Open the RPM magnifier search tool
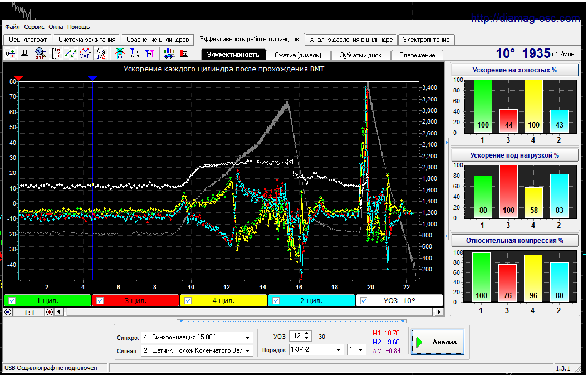The height and width of the screenshot is (375, 588). (x=40, y=53)
